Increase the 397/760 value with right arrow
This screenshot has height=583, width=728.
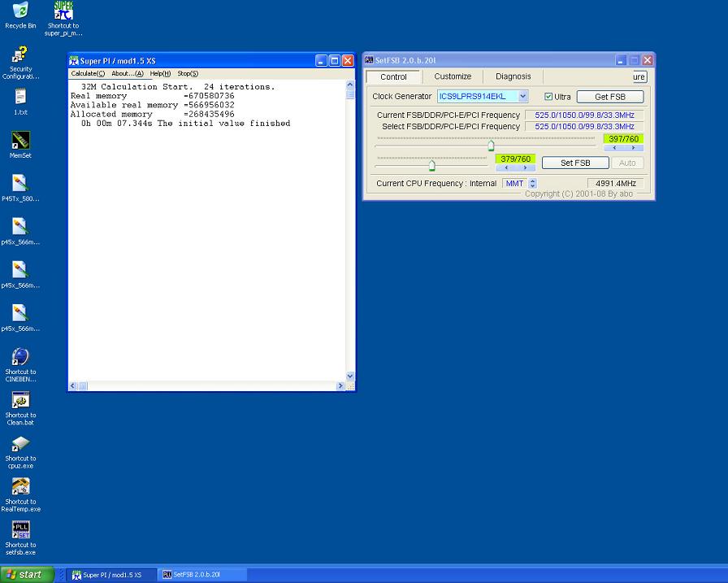(633, 148)
